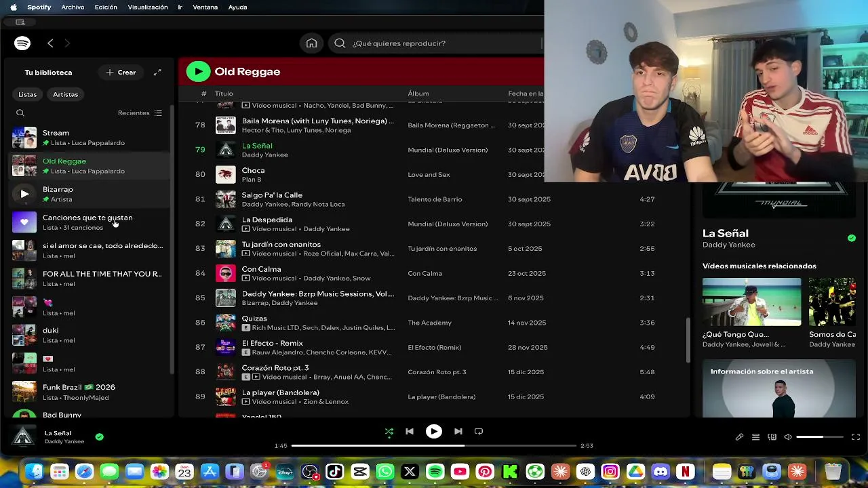Go back with the left arrow button

pos(50,43)
